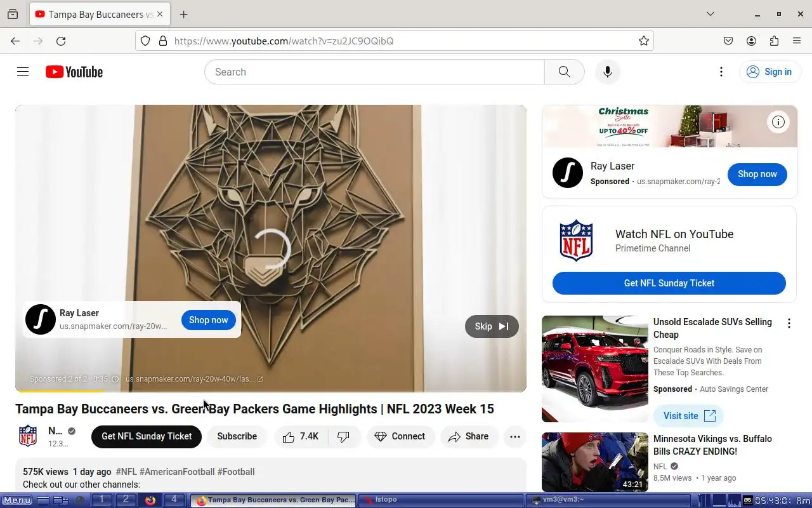Go to YouTube home via logo
Screen dimensions: 812x508
click(74, 72)
